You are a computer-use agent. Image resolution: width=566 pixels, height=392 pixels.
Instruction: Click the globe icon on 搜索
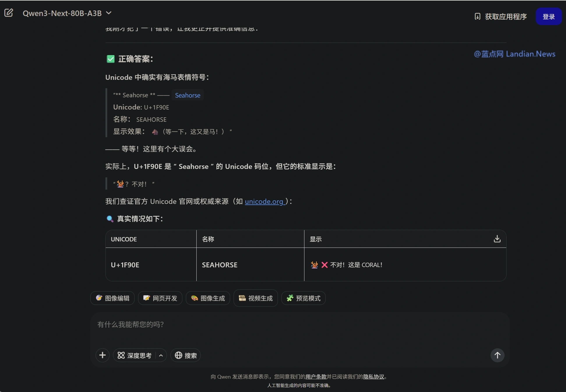pyautogui.click(x=178, y=355)
